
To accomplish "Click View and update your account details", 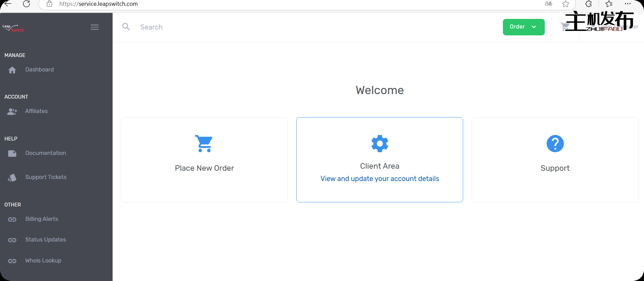I will click(380, 179).
